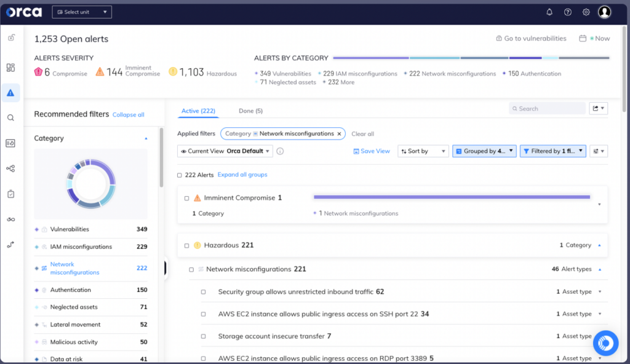
Task: Open the Grouped by dropdown
Action: (484, 151)
